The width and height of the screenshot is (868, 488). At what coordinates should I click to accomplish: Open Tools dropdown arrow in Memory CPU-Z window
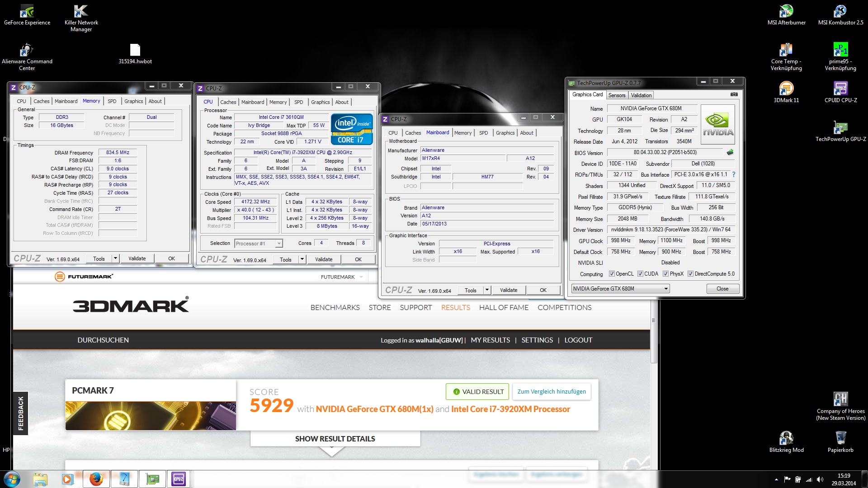(116, 258)
